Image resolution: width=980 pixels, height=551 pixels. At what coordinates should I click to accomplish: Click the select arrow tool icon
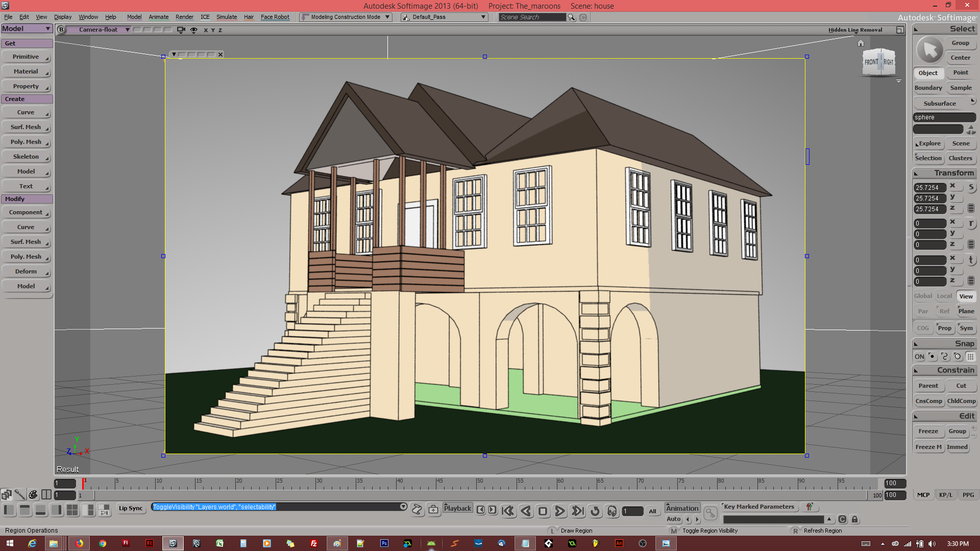coord(929,50)
